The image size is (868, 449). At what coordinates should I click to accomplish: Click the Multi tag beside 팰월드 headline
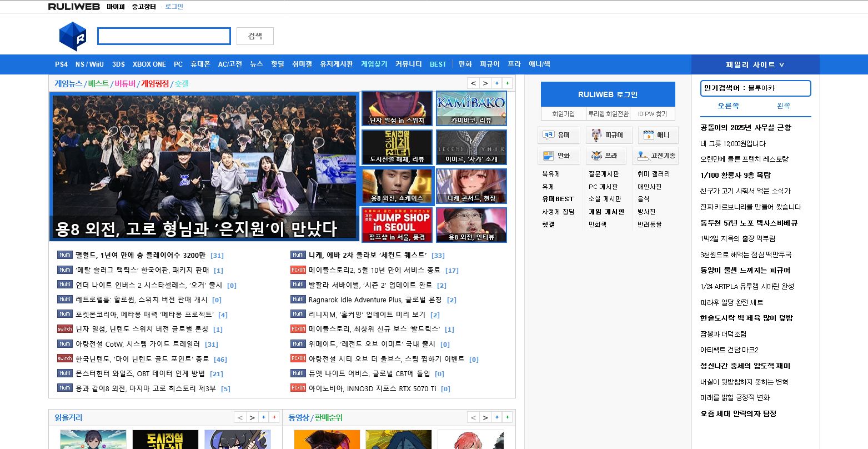coord(65,255)
